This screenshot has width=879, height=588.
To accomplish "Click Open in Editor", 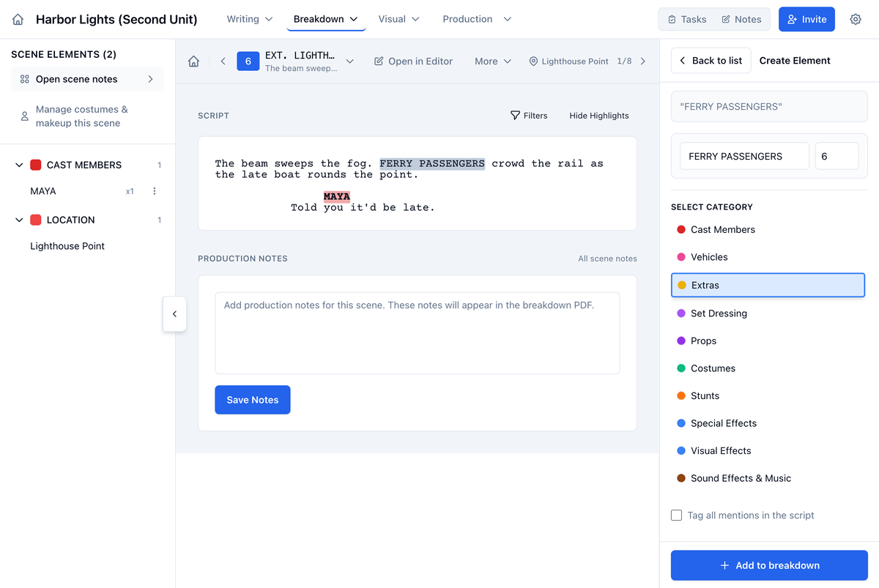I will (413, 62).
